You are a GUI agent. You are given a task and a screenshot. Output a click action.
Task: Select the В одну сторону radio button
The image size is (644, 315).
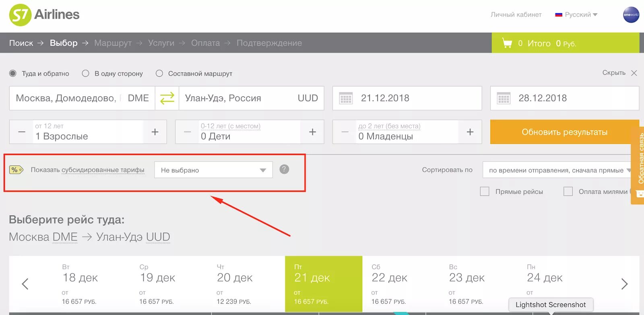tap(85, 73)
